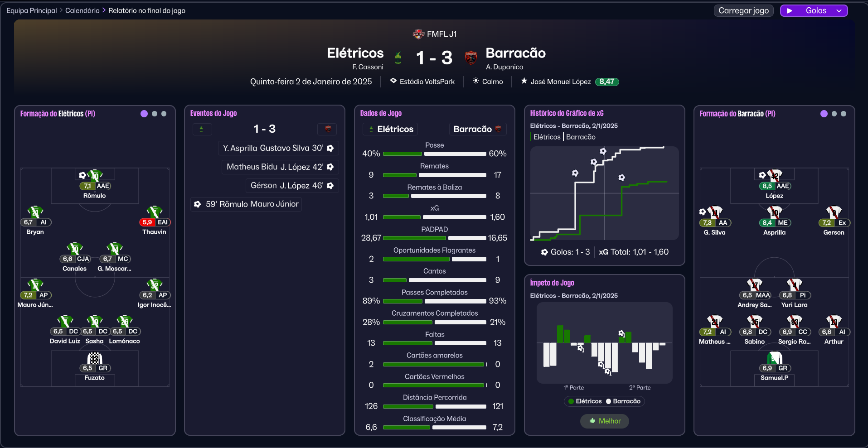
Task: Select first page dot of Elétricos formation
Action: [x=144, y=114]
